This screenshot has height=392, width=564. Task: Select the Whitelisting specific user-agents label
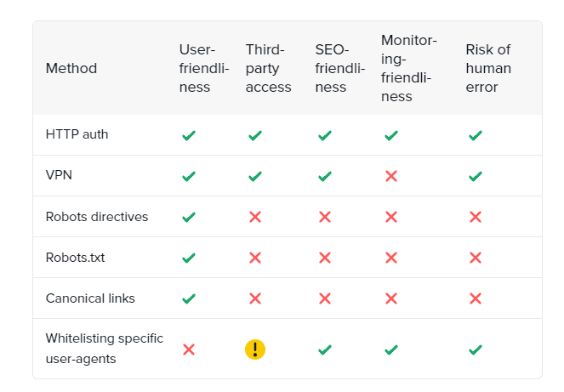[x=105, y=349]
